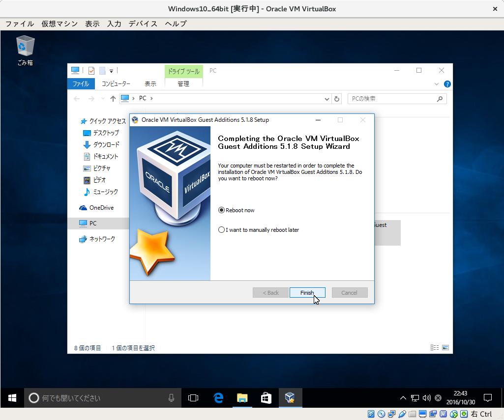Open the blue ファイル tab in Explorer ribbon
504x420 pixels.
click(81, 84)
